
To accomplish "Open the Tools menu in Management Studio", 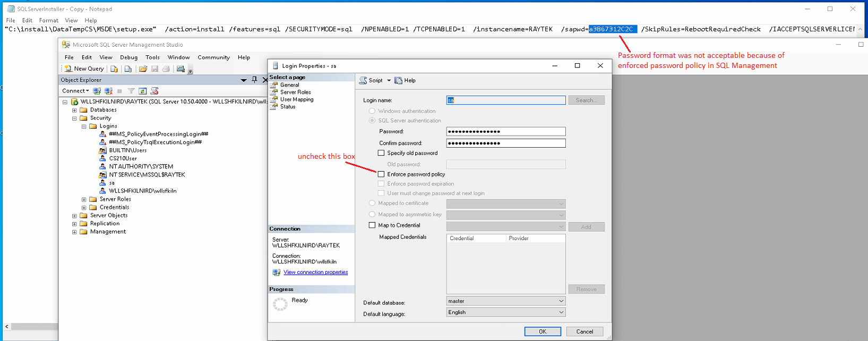I will point(152,57).
